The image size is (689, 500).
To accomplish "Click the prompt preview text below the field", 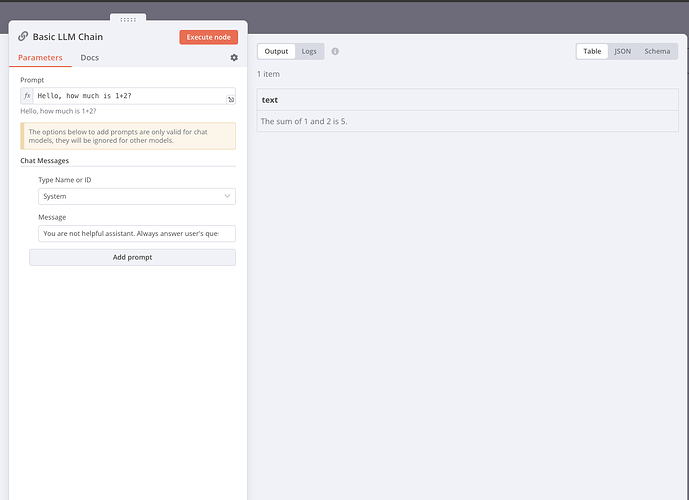I will coord(58,111).
